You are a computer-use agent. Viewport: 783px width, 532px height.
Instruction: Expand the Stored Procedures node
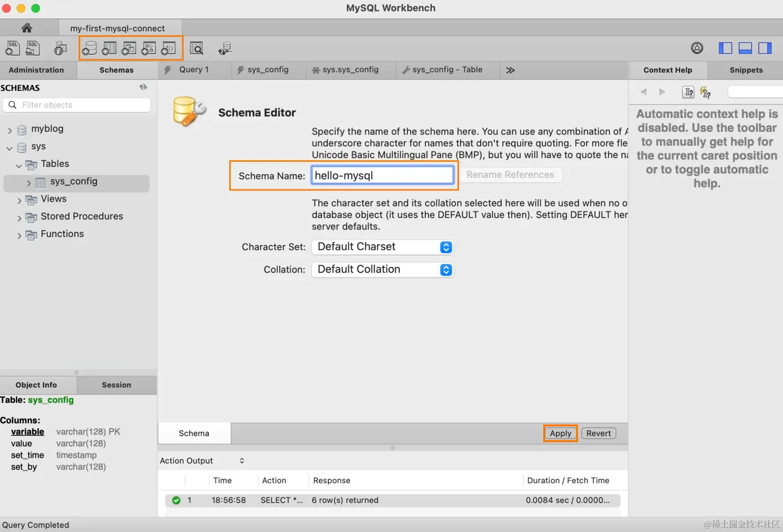tap(19, 218)
